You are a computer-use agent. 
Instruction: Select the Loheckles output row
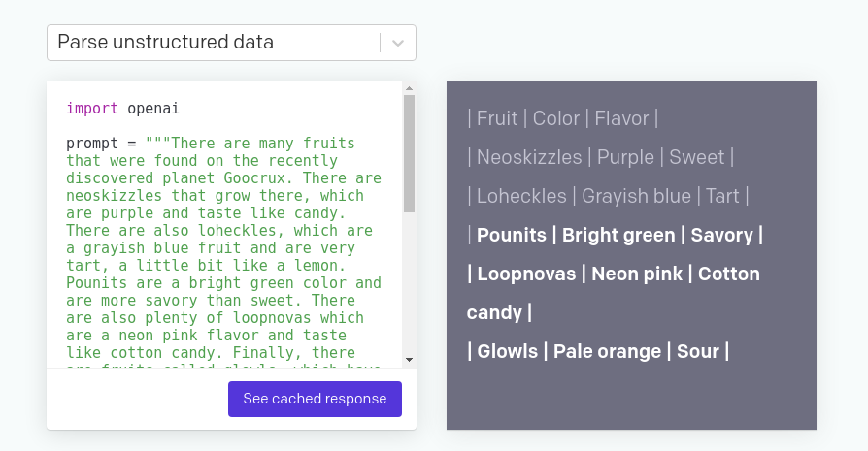609,196
